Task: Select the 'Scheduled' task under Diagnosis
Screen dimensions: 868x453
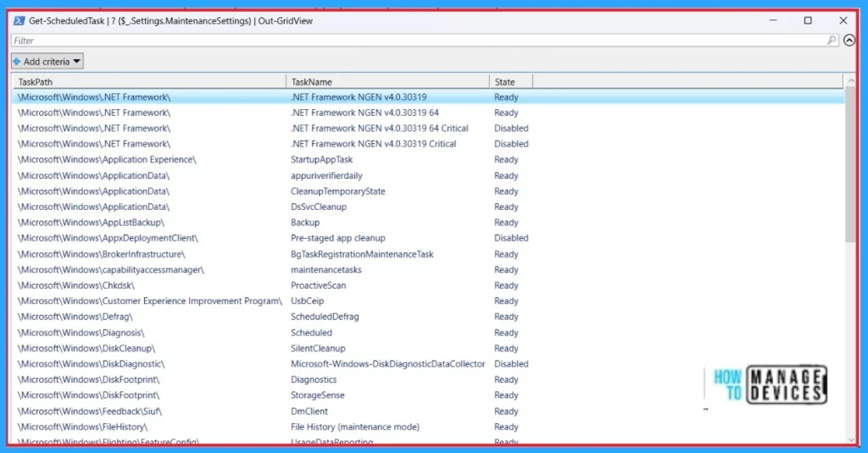Action: [x=312, y=333]
